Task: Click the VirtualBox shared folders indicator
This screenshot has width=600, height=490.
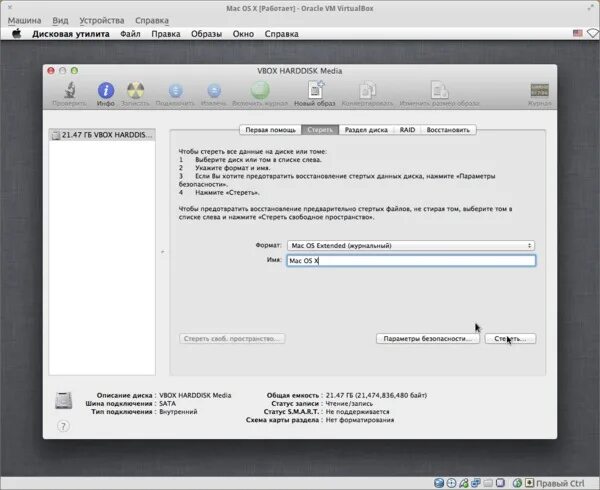Action: tap(488, 483)
